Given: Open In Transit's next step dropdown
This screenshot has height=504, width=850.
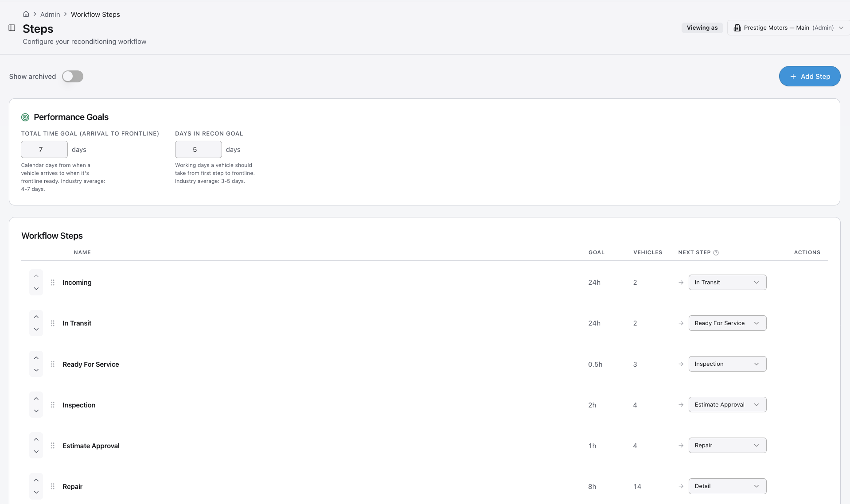Looking at the screenshot, I should coord(727,323).
